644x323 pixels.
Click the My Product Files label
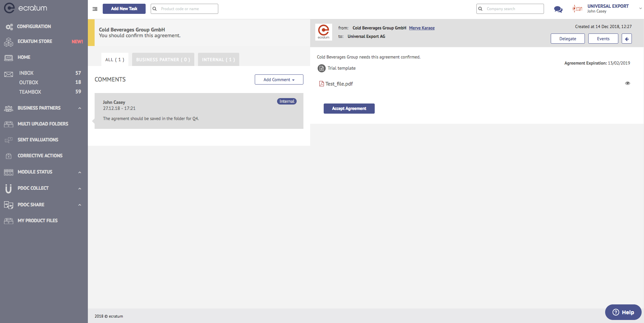tap(38, 221)
